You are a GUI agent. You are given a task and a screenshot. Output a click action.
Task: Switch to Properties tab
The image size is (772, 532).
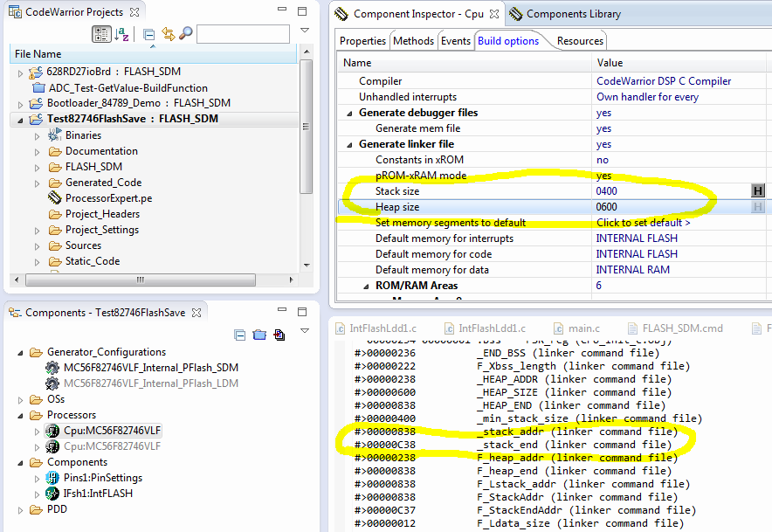[x=362, y=41]
